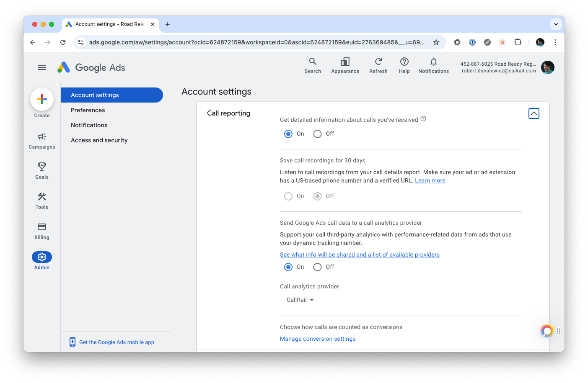
Task: Enable saving call recordings for 30 days
Action: [x=288, y=196]
